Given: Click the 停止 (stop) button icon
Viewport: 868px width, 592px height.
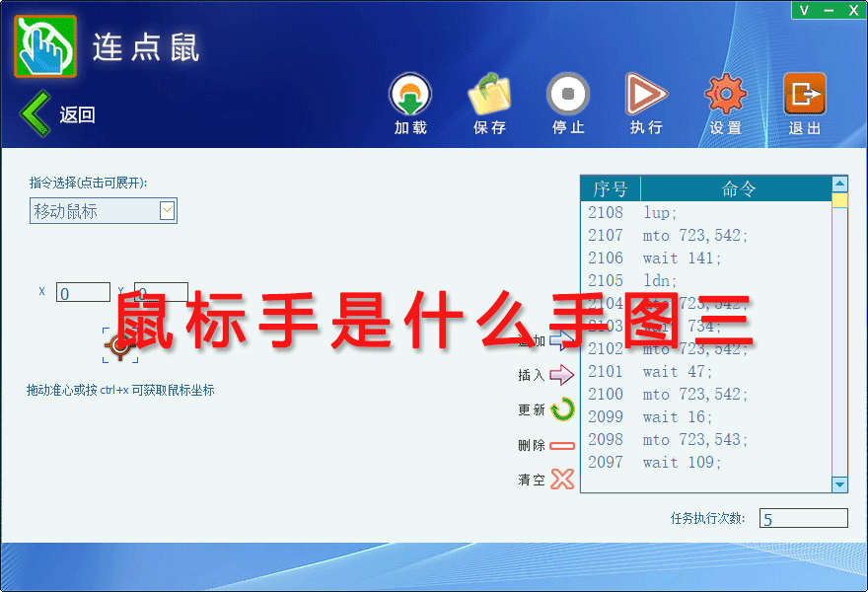Looking at the screenshot, I should [568, 94].
